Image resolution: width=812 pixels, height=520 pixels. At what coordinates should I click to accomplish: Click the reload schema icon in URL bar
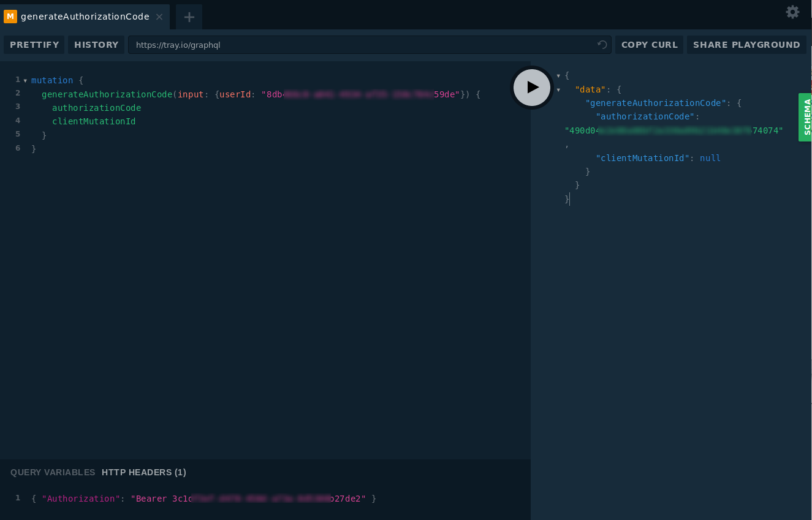(602, 45)
